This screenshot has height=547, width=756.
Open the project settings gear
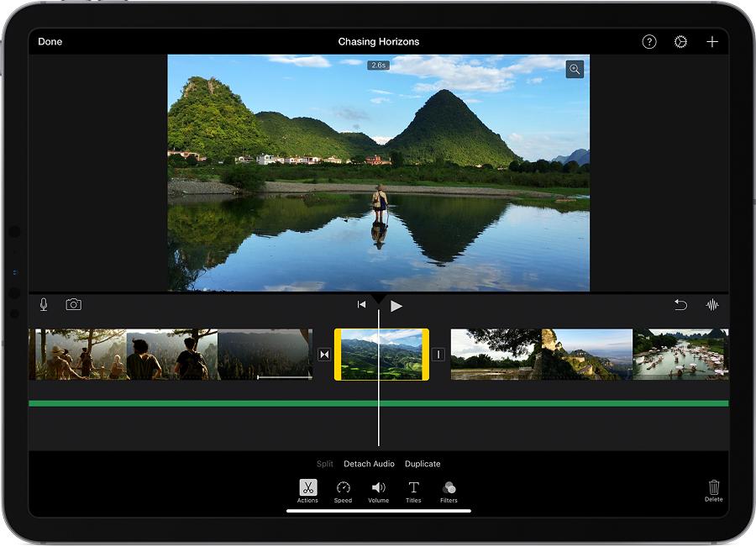pyautogui.click(x=680, y=40)
